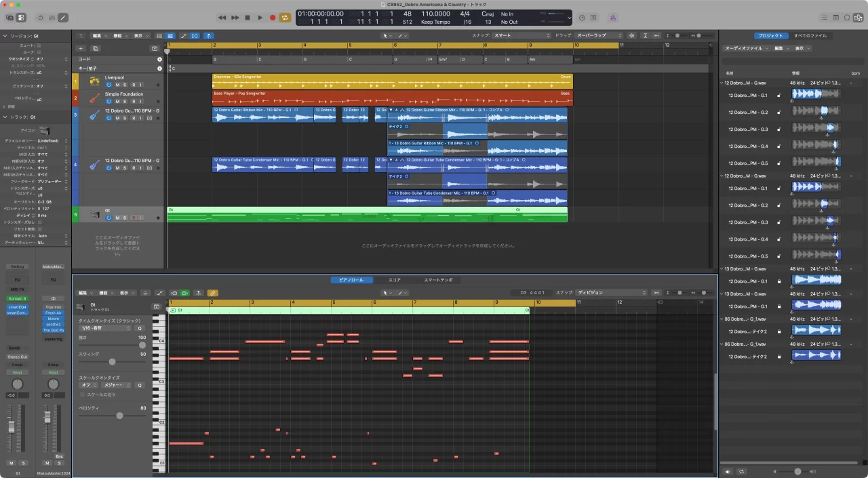Click the スウィング slider in piano roll
This screenshot has height=478, width=868.
(112, 363)
